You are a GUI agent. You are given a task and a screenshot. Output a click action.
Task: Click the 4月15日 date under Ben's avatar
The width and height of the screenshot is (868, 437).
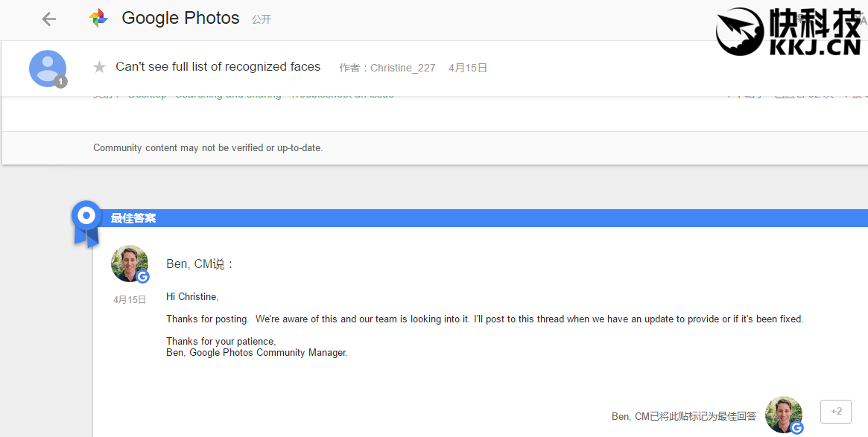[x=130, y=300]
